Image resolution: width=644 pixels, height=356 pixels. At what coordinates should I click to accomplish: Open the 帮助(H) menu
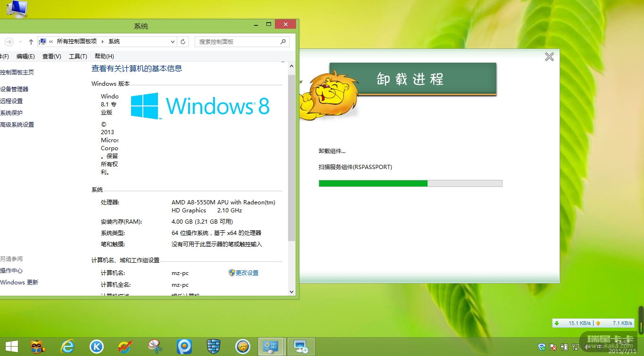click(x=104, y=57)
